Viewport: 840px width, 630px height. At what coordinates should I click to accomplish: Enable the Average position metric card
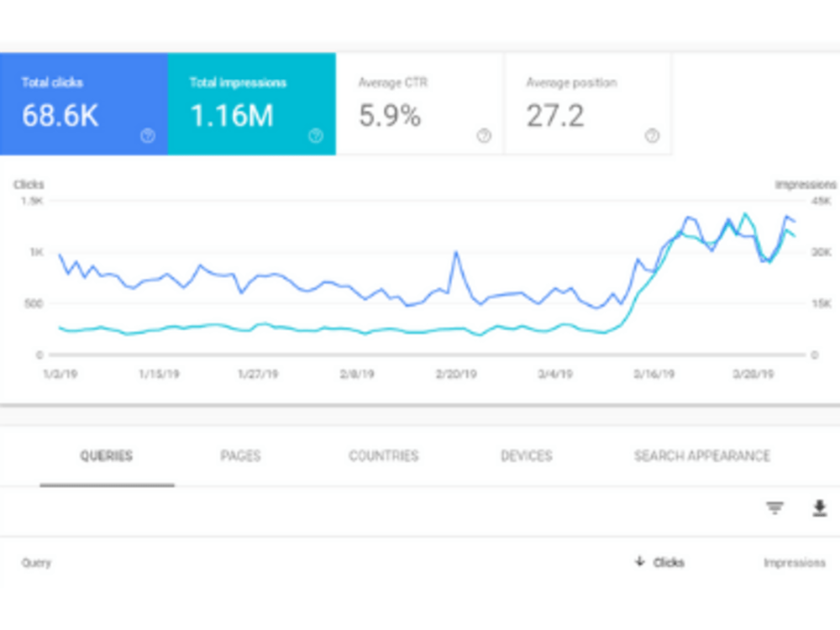[588, 104]
